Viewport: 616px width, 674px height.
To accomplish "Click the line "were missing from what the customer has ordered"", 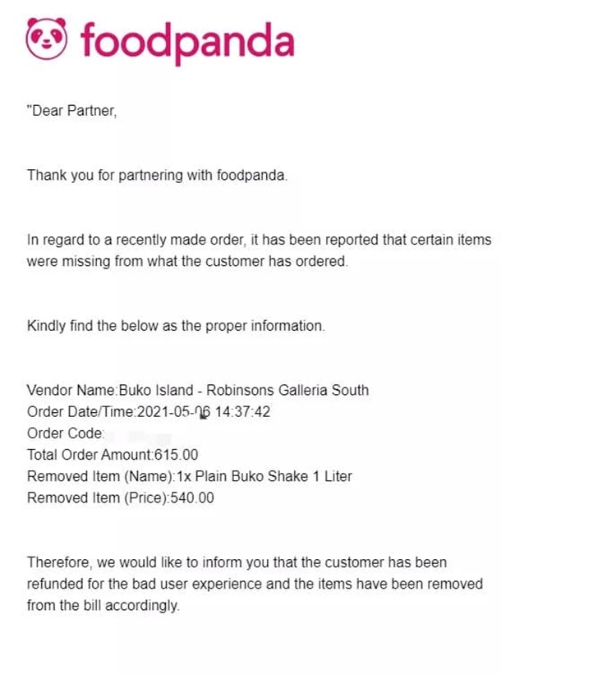I will tap(187, 261).
